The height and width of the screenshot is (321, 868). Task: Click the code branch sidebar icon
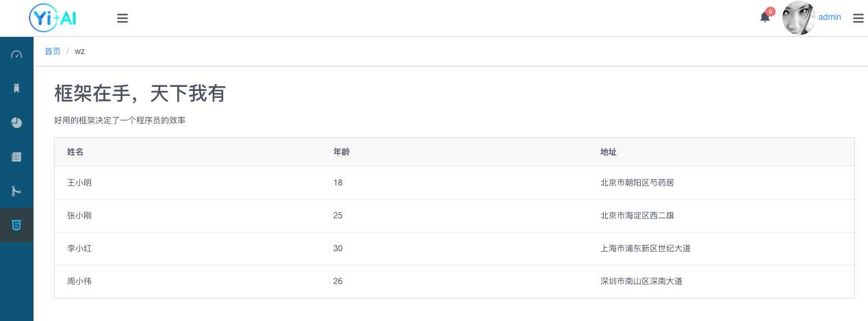tap(16, 191)
